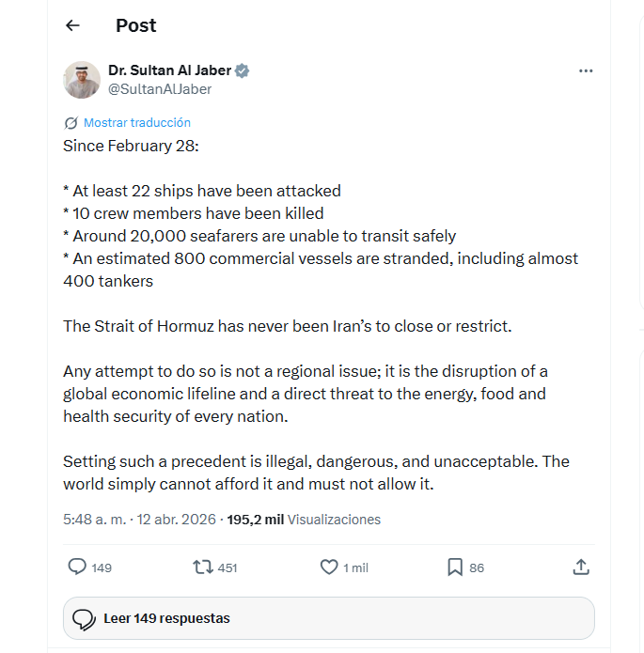644x653 pixels.
Task: Open Dr. Sultan Al Jaber profile picture
Action: click(x=82, y=80)
